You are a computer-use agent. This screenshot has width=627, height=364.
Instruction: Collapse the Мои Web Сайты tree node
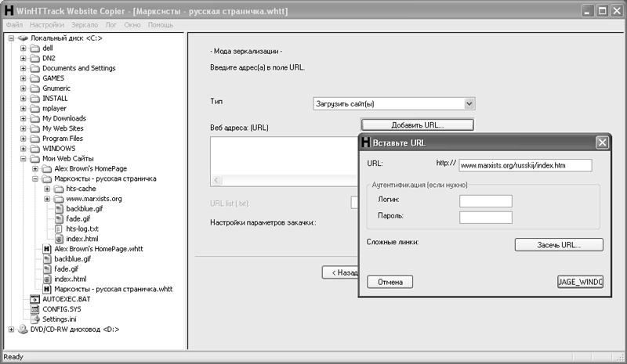pos(24,159)
